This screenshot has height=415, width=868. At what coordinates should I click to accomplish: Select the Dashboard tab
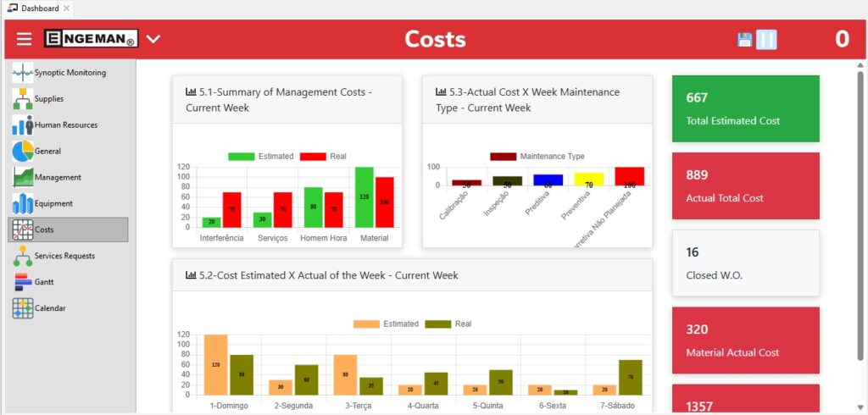(37, 8)
